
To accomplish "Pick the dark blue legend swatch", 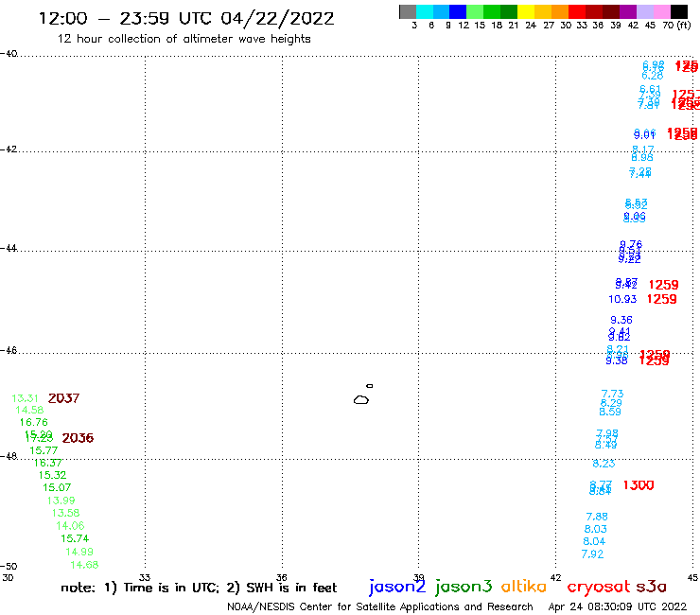I will pyautogui.click(x=458, y=11).
